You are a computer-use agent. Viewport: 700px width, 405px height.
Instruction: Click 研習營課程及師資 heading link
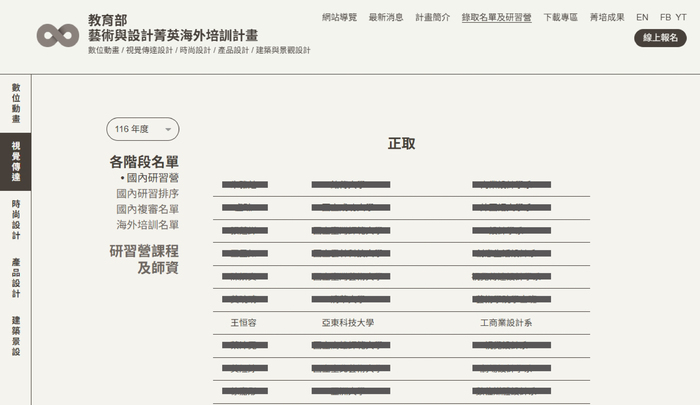(x=144, y=259)
